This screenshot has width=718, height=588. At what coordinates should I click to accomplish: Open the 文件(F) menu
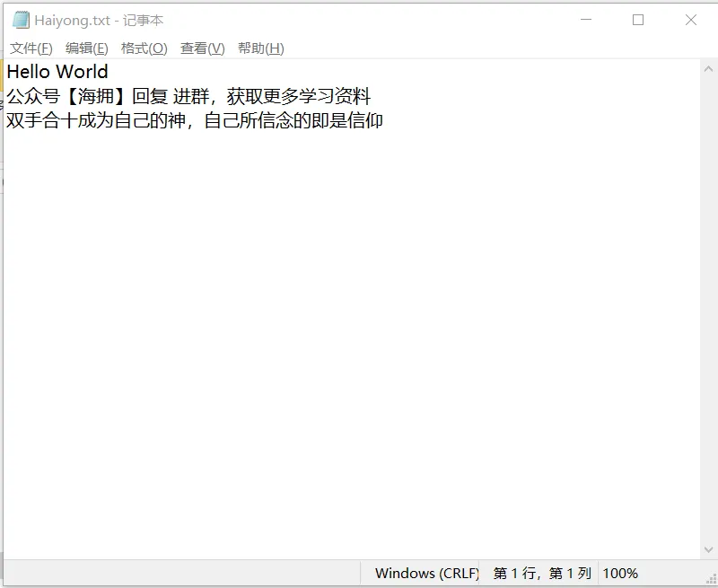(x=31, y=48)
